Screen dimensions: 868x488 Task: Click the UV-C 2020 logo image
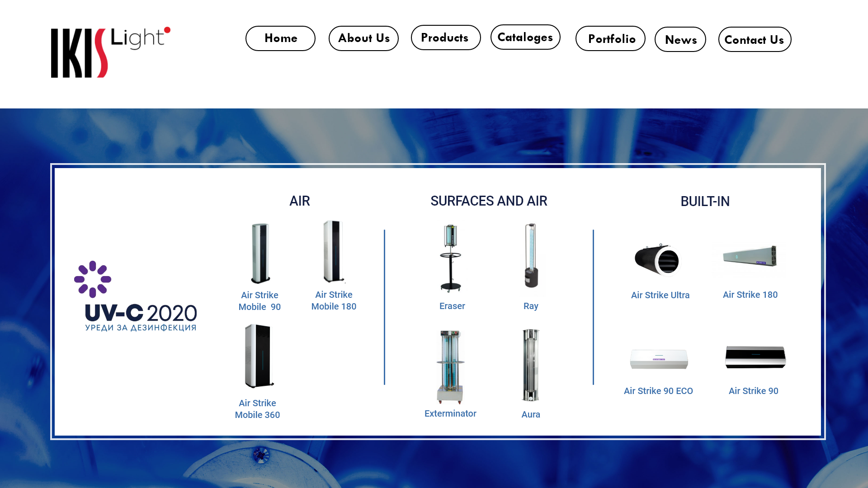pos(135,296)
